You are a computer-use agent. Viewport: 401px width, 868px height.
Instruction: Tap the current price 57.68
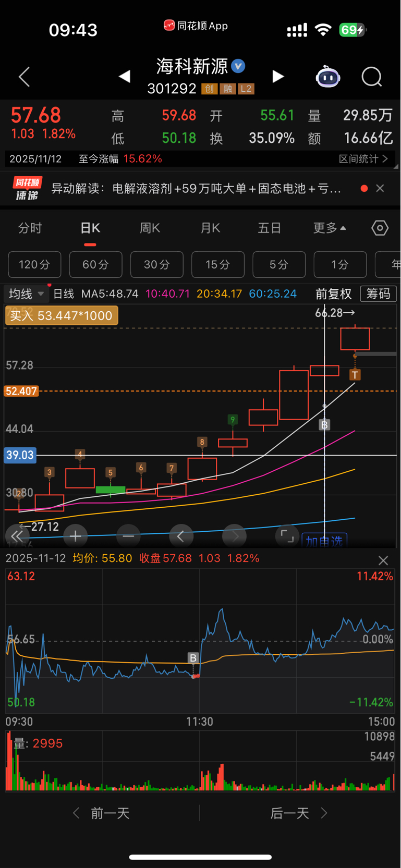pyautogui.click(x=36, y=115)
